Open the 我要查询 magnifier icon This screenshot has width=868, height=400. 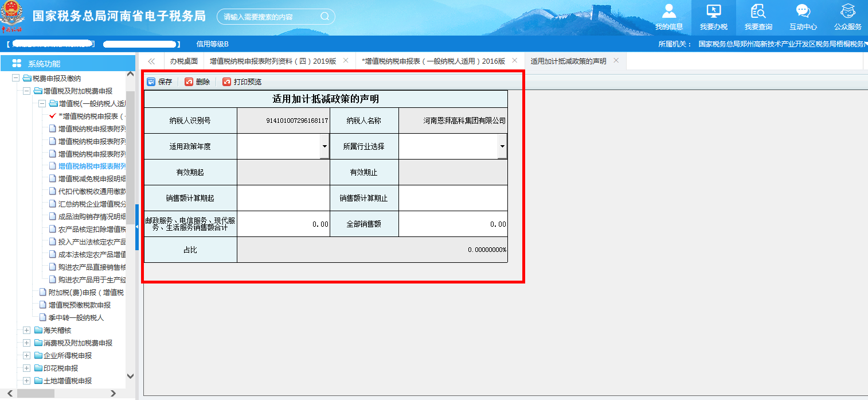758,11
